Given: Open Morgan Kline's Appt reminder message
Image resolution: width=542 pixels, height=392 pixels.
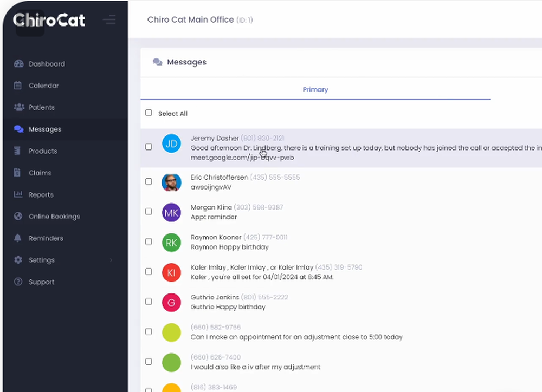Looking at the screenshot, I should click(x=214, y=217).
